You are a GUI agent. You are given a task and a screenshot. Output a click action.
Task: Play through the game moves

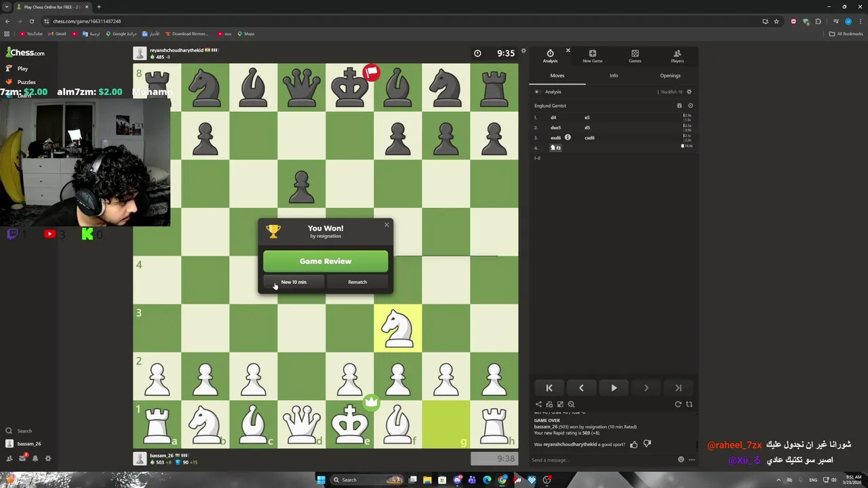(614, 388)
